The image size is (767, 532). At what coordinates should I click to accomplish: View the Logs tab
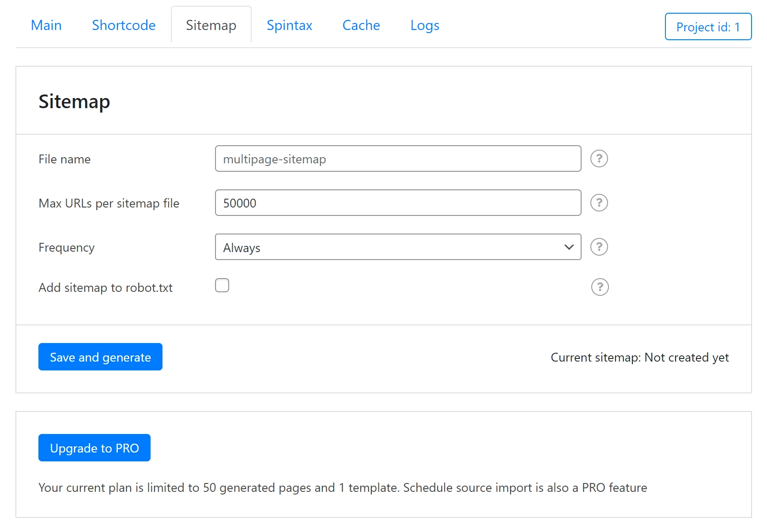pyautogui.click(x=425, y=25)
